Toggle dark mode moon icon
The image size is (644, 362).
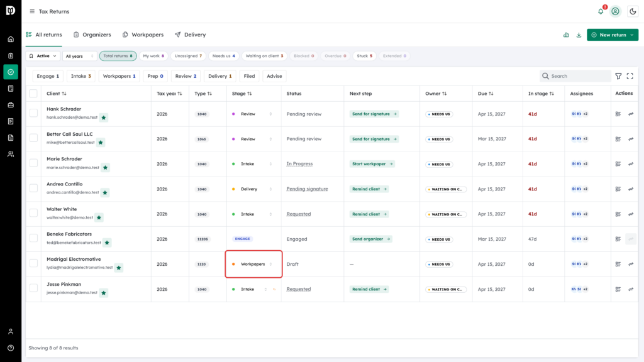[x=633, y=11]
